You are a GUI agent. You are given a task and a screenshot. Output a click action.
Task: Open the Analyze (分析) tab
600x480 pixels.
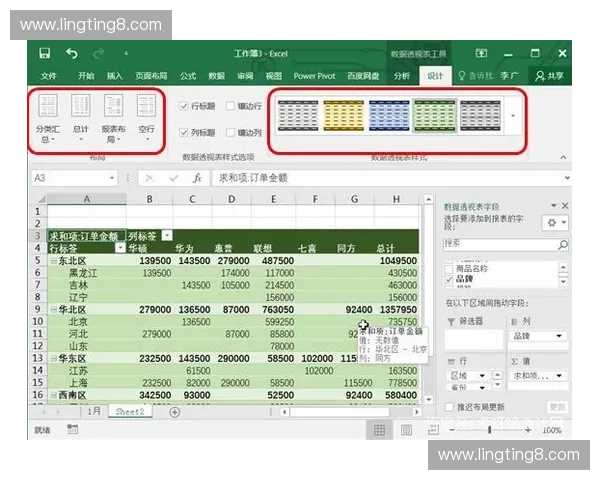coord(402,76)
